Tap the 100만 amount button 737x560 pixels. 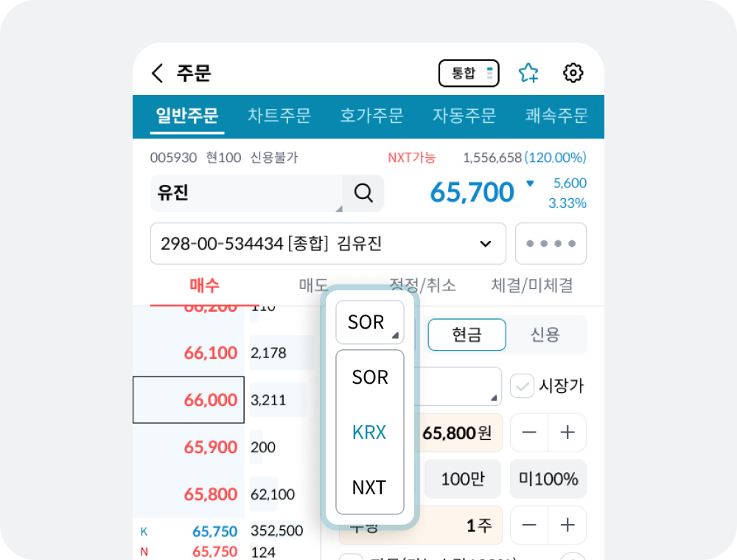(x=463, y=479)
